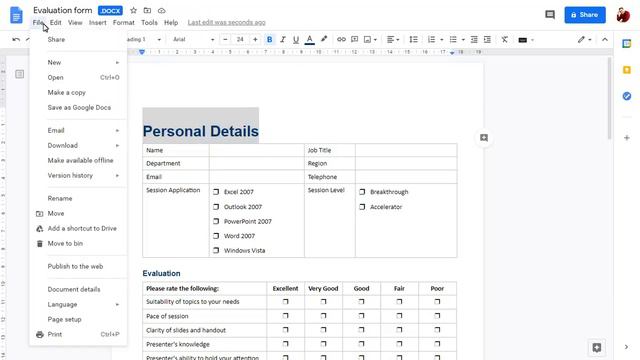Viewport: 640px width, 360px height.
Task: Tick the Accelerator checkbox
Action: [362, 207]
